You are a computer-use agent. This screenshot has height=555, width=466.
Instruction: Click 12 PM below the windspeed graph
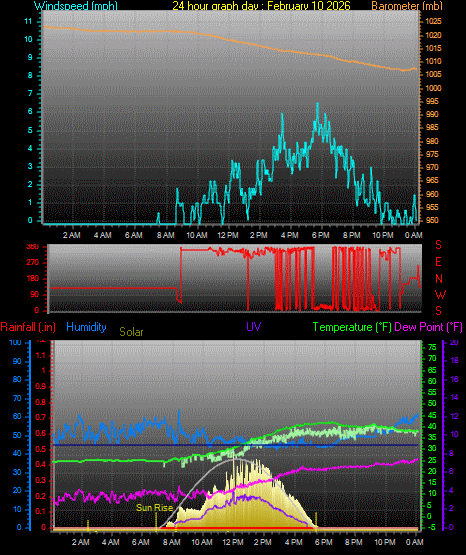point(228,235)
